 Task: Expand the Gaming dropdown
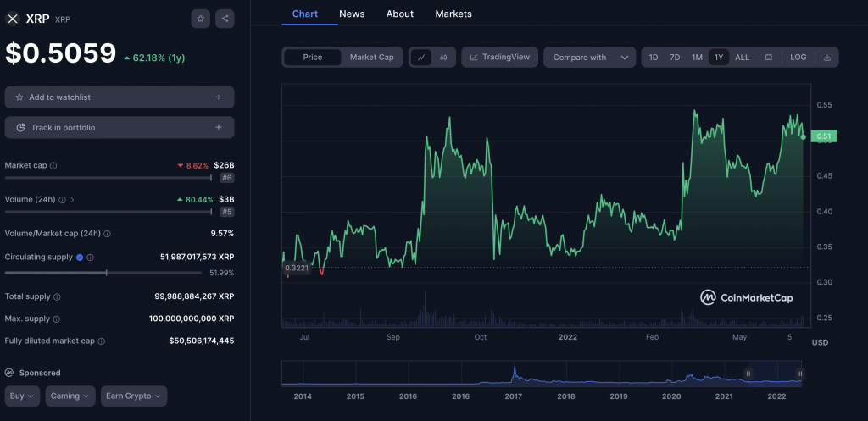(x=70, y=396)
